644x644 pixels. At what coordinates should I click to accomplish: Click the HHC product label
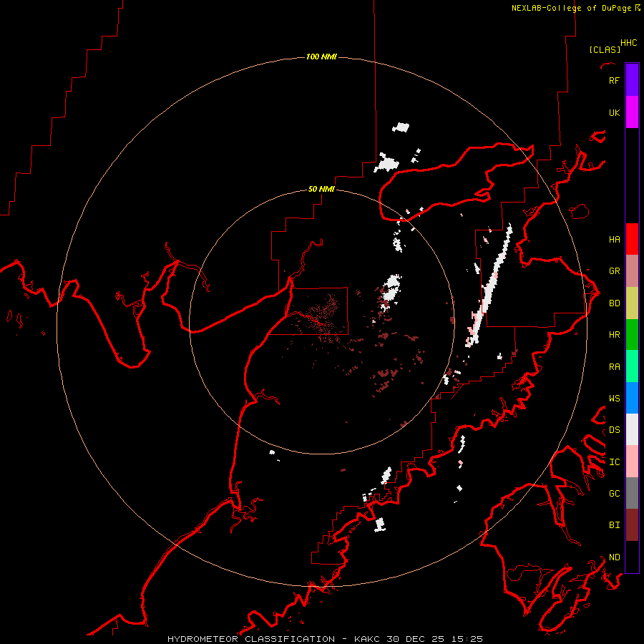(x=628, y=43)
